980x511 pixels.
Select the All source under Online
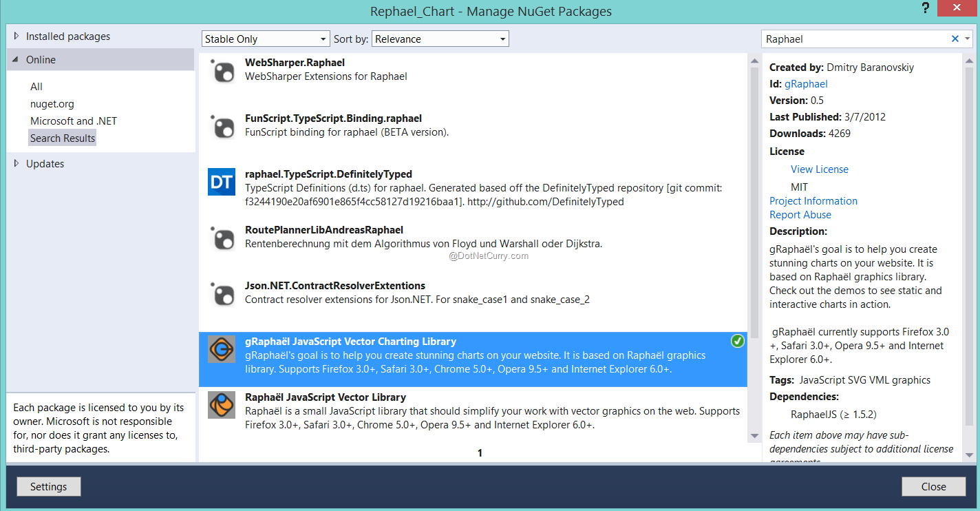[x=36, y=86]
